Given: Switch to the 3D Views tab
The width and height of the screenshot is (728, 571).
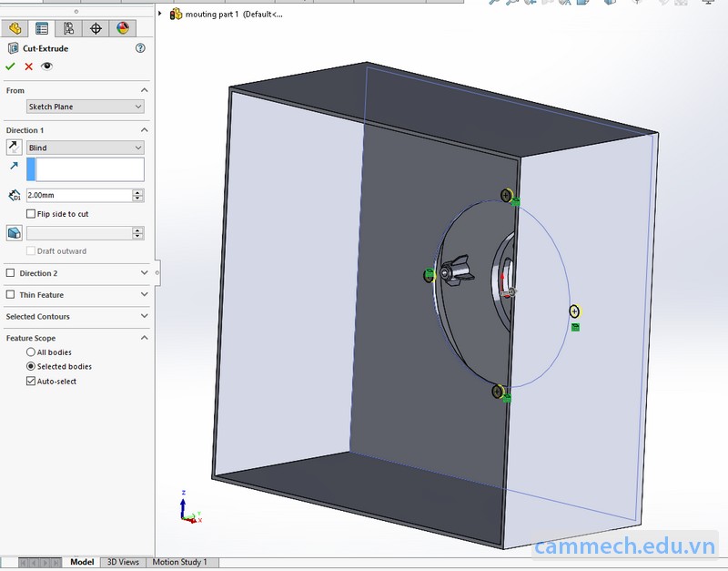Looking at the screenshot, I should coord(122,562).
